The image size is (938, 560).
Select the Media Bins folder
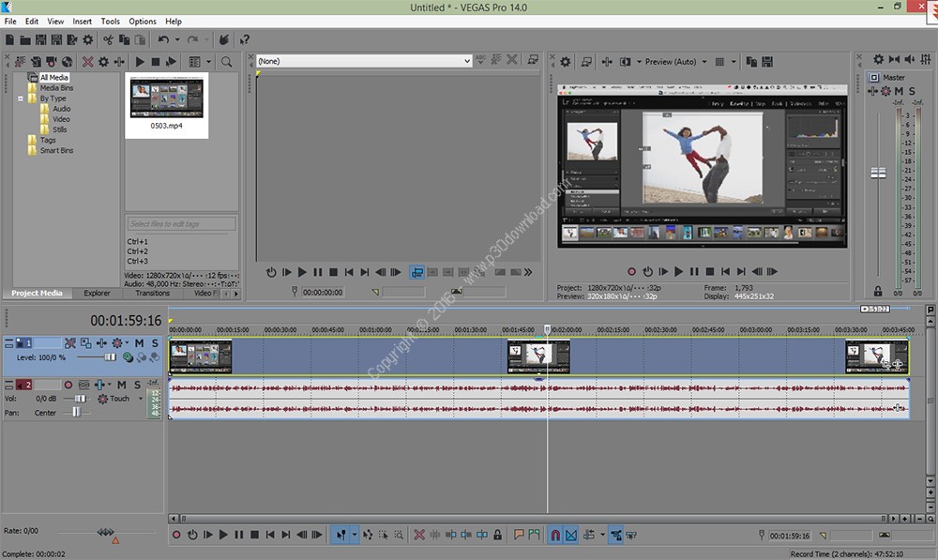tap(55, 88)
